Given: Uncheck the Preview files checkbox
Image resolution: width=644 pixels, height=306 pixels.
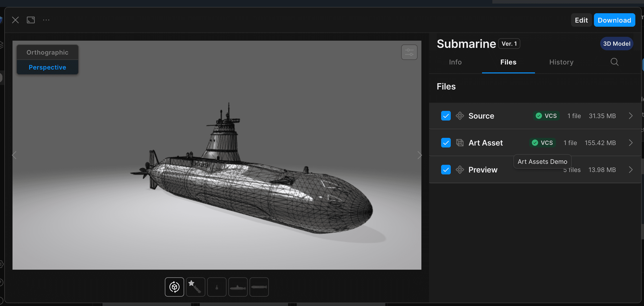Looking at the screenshot, I should [446, 170].
